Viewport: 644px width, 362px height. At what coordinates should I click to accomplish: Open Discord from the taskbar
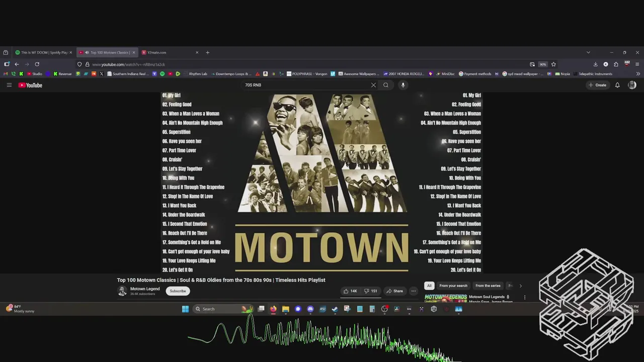pos(310,309)
